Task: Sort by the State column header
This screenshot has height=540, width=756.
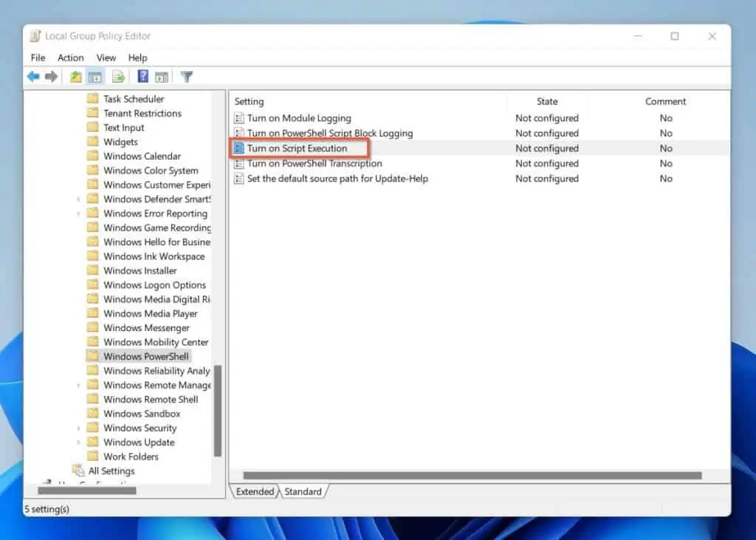Action: tap(547, 101)
